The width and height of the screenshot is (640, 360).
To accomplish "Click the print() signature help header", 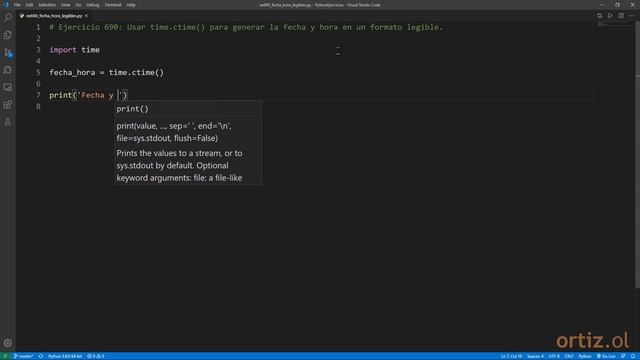I will (x=133, y=109).
